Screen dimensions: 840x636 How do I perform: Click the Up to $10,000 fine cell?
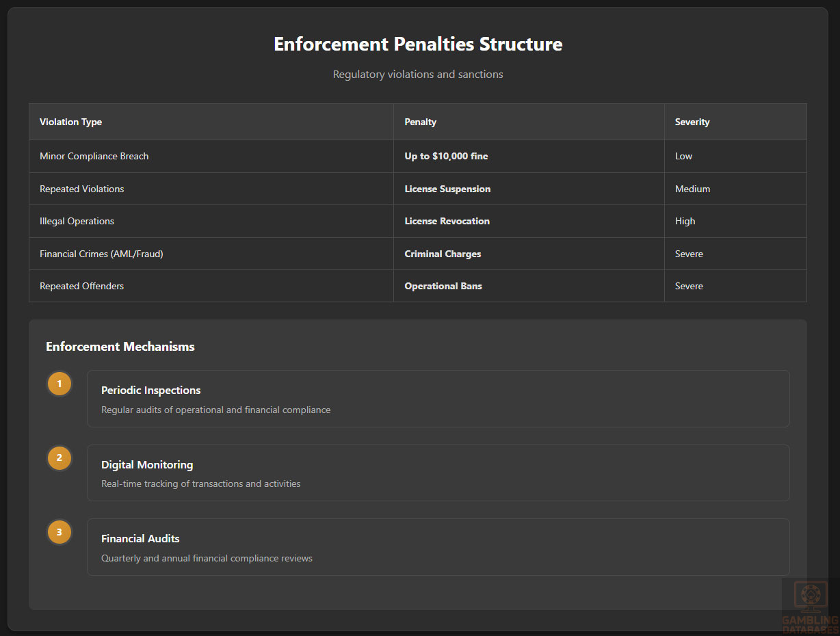(x=446, y=156)
